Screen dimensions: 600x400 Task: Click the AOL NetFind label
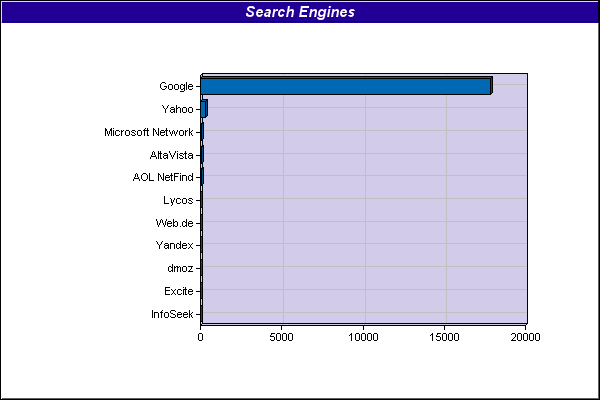tap(163, 178)
